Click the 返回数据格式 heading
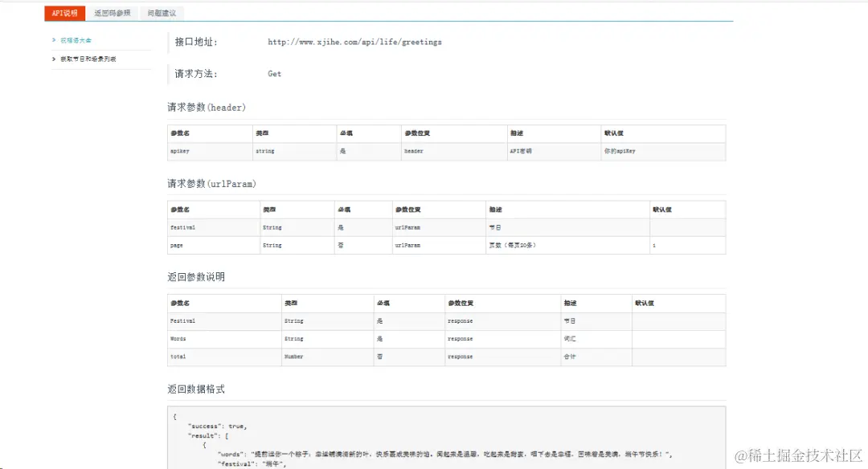The height and width of the screenshot is (469, 868). pos(196,389)
